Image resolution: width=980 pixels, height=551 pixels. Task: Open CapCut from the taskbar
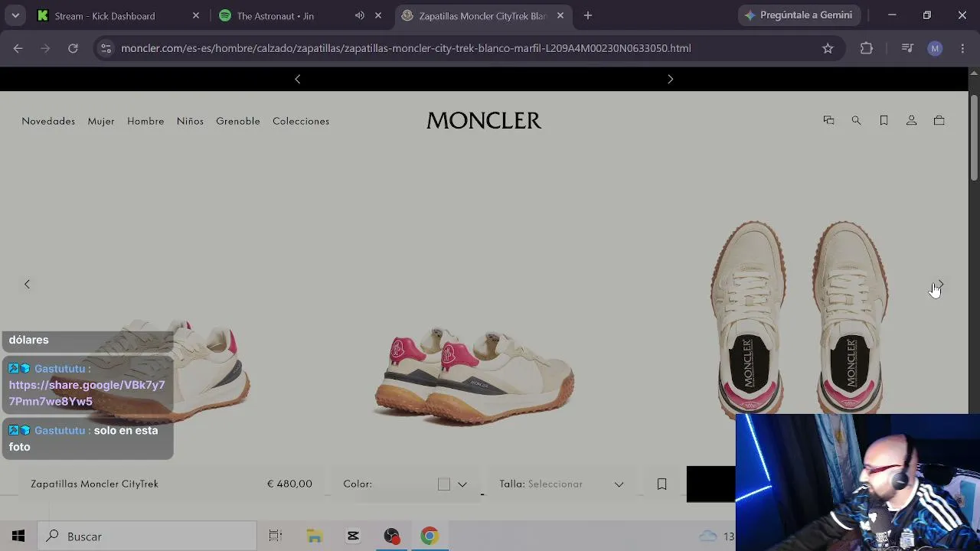coord(353,536)
